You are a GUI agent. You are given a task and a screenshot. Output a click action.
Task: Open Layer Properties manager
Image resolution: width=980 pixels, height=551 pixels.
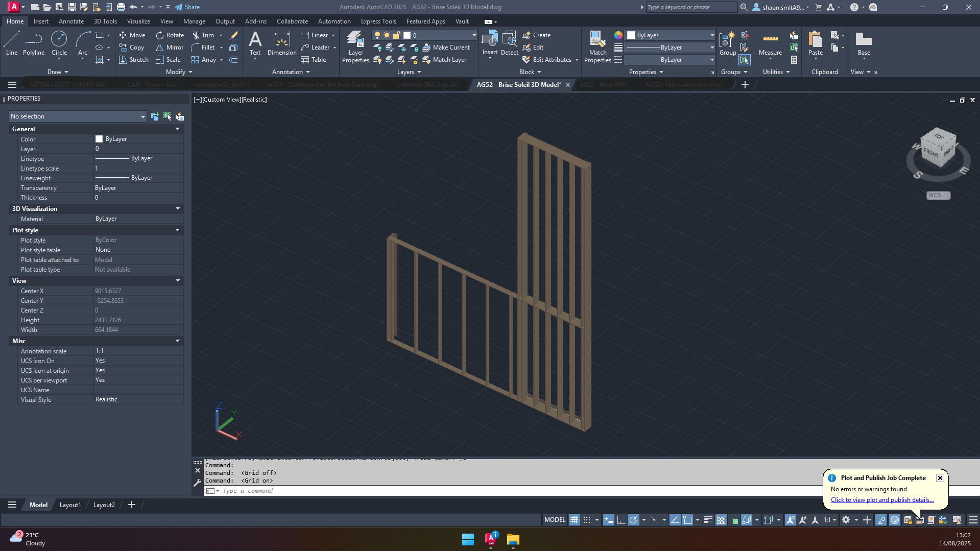355,46
